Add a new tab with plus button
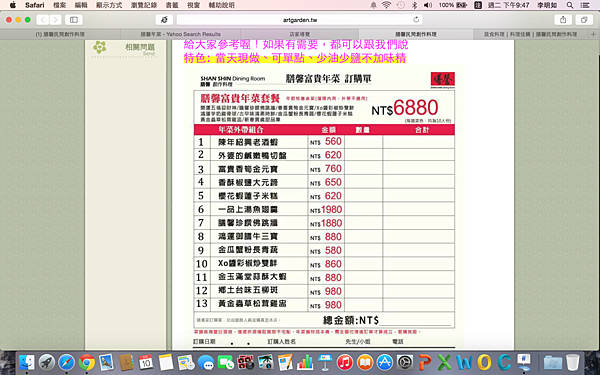 [x=593, y=34]
